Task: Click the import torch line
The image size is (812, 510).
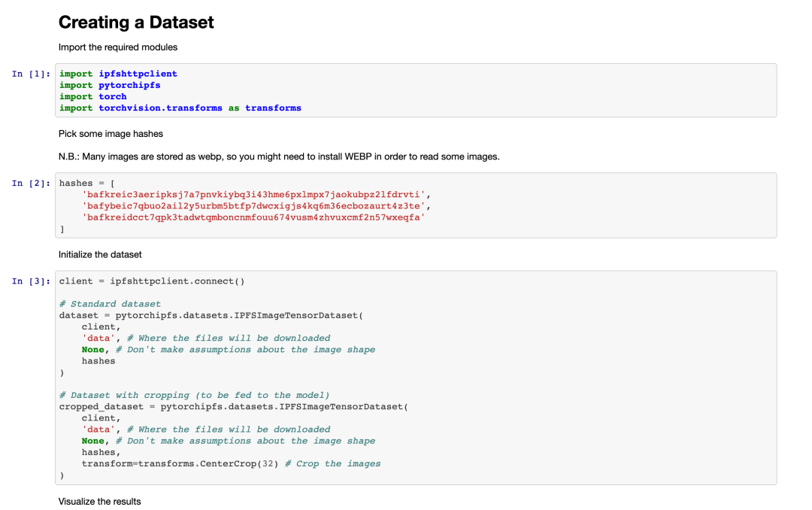Action: (92, 97)
